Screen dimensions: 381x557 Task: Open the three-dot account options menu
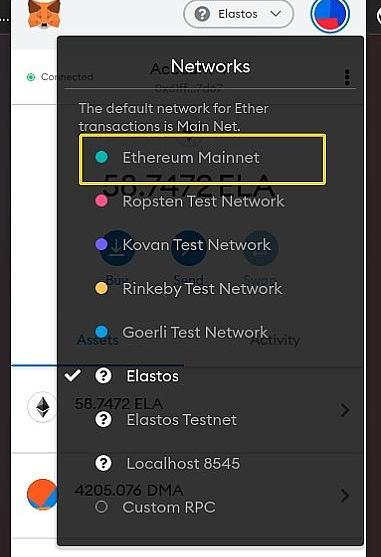[347, 77]
